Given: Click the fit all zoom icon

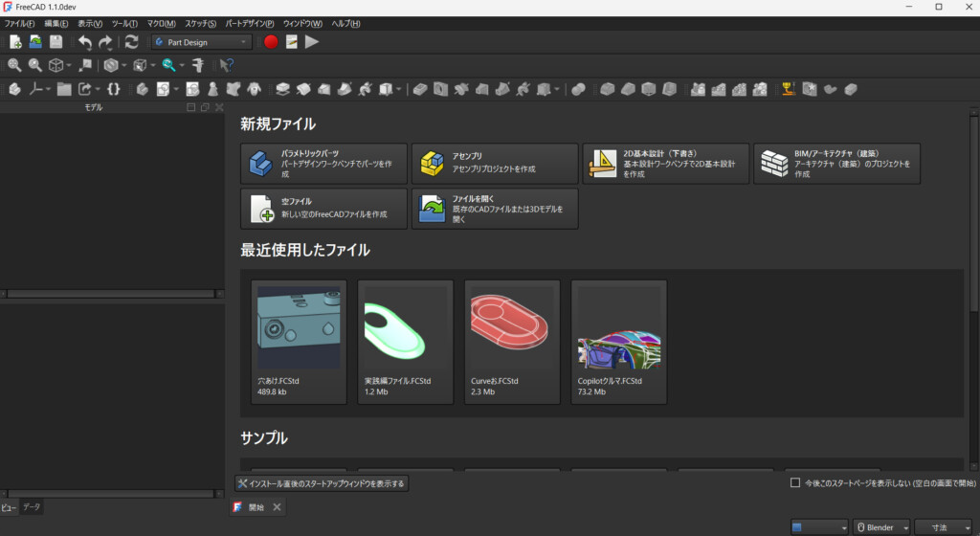Looking at the screenshot, I should tap(14, 65).
